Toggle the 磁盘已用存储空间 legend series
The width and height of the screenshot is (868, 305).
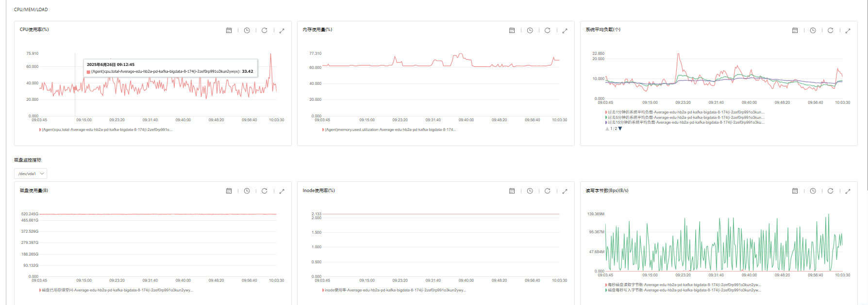(116, 290)
